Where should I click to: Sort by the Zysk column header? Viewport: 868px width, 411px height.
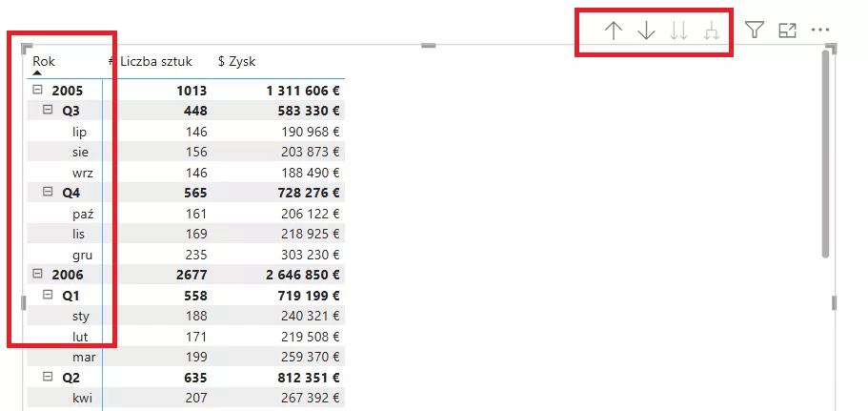[242, 62]
